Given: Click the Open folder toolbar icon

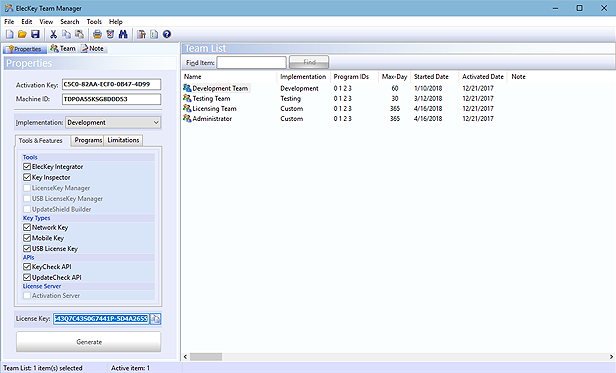Looking at the screenshot, I should (x=22, y=35).
